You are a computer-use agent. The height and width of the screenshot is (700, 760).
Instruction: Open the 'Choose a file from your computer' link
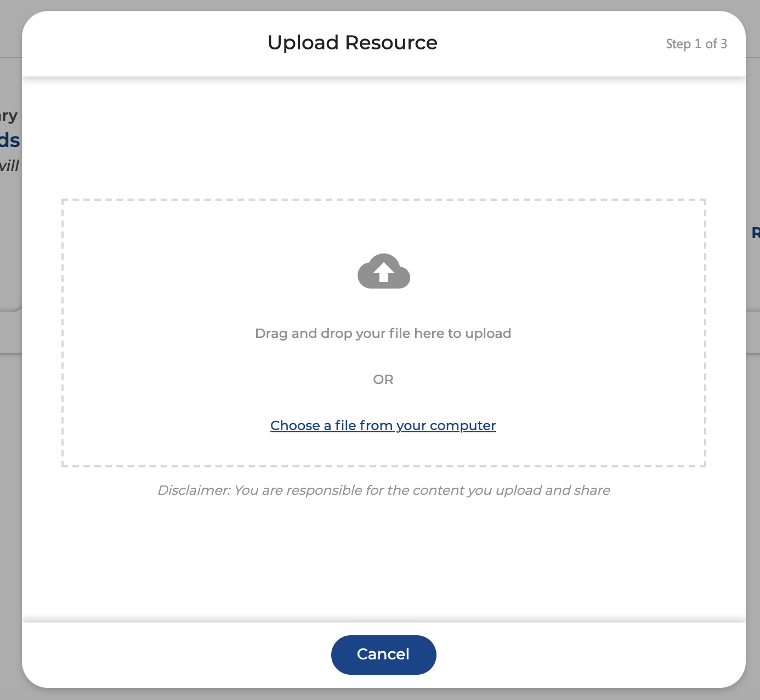click(x=383, y=426)
